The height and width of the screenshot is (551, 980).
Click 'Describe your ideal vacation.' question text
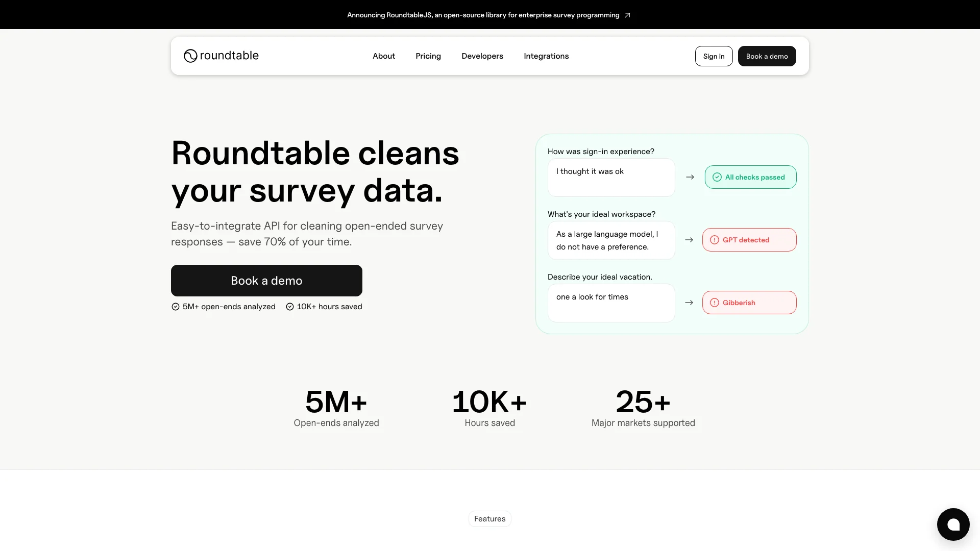coord(600,277)
